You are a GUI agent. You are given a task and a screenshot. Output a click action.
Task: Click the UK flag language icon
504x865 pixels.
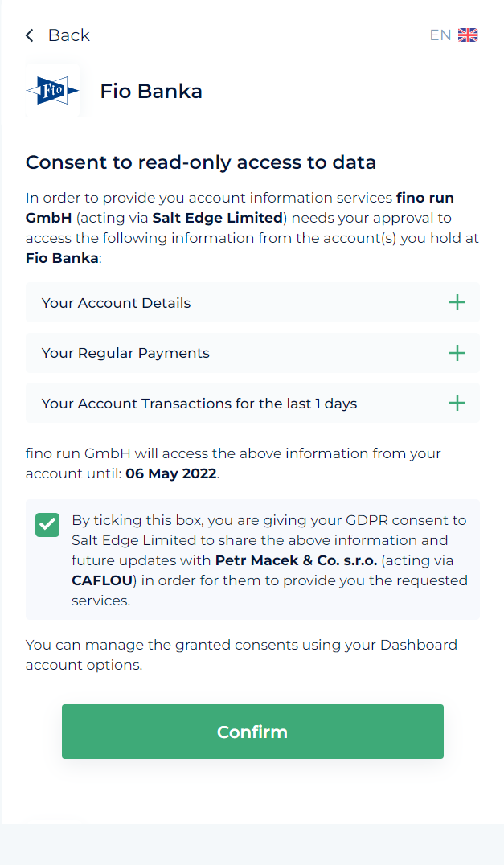[x=468, y=35]
